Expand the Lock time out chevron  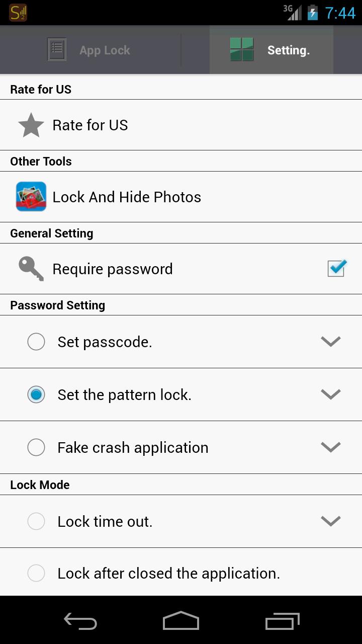coord(331,521)
